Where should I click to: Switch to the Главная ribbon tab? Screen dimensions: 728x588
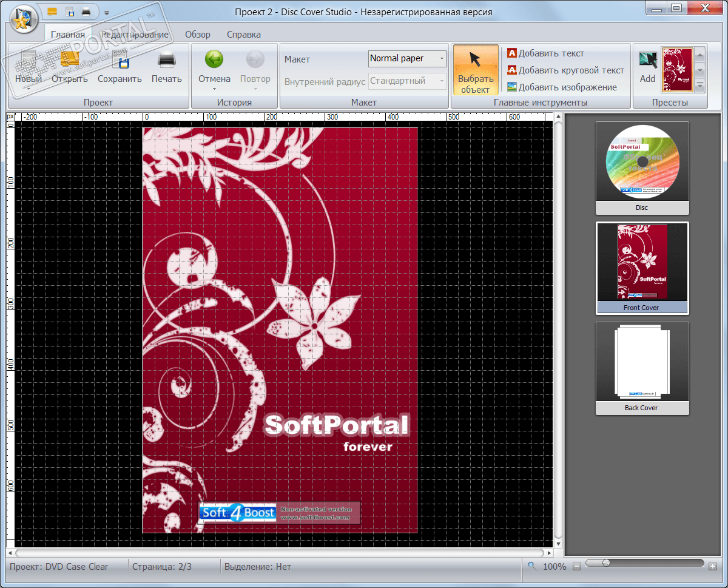(68, 35)
